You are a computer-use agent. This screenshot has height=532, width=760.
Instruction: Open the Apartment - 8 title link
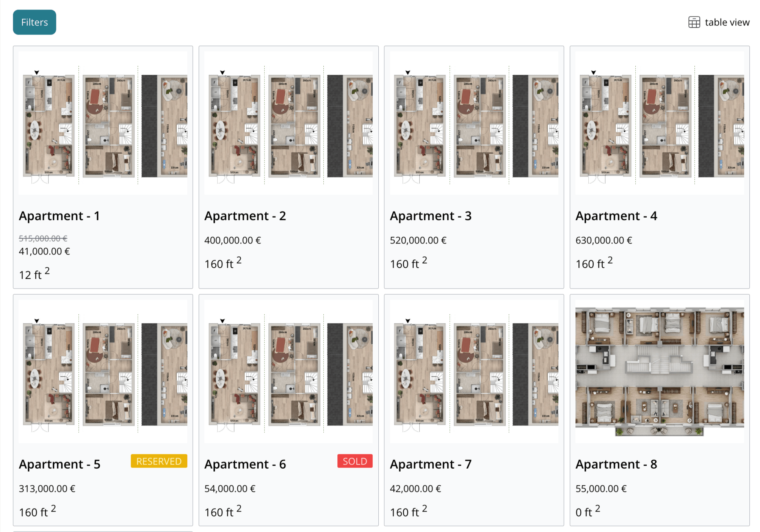(x=616, y=464)
